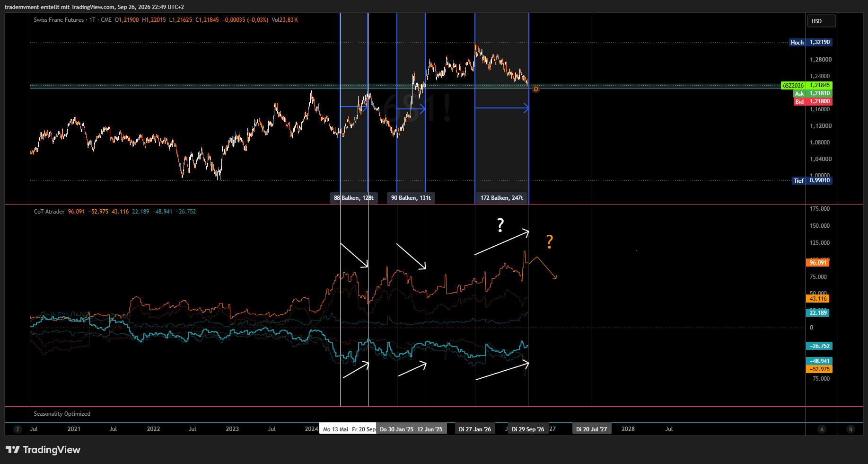Screen dimensions: 868x464
Task: Click the 12 Jun '25 date label
Action: [430, 429]
